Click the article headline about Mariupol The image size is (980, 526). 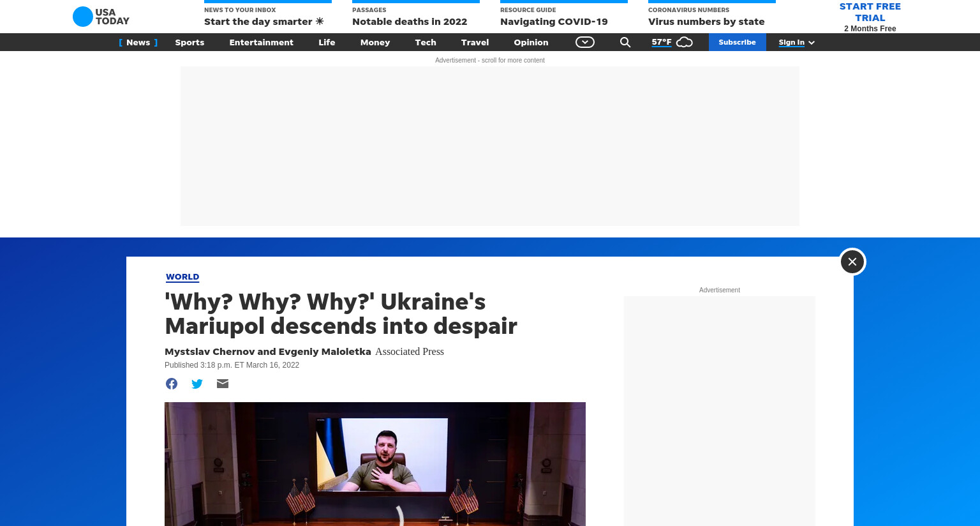click(x=341, y=313)
